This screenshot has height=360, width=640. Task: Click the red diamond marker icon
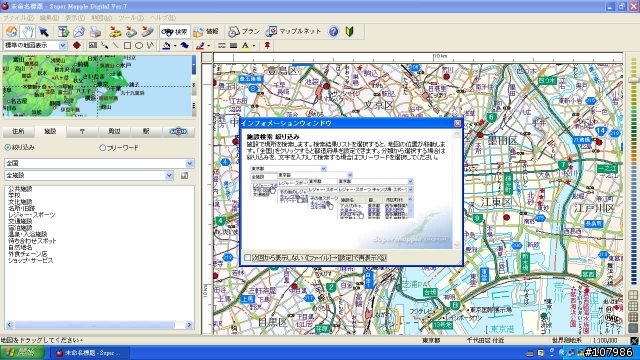point(76,45)
